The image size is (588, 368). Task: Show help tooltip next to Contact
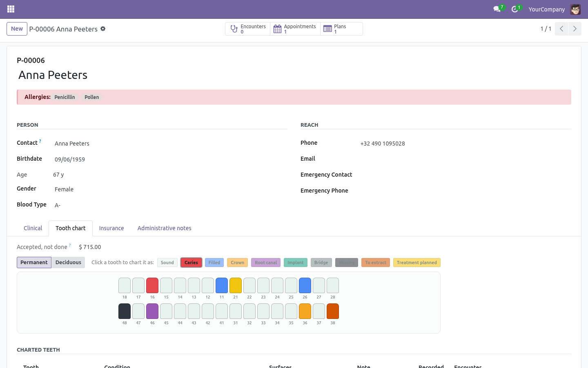(40, 141)
